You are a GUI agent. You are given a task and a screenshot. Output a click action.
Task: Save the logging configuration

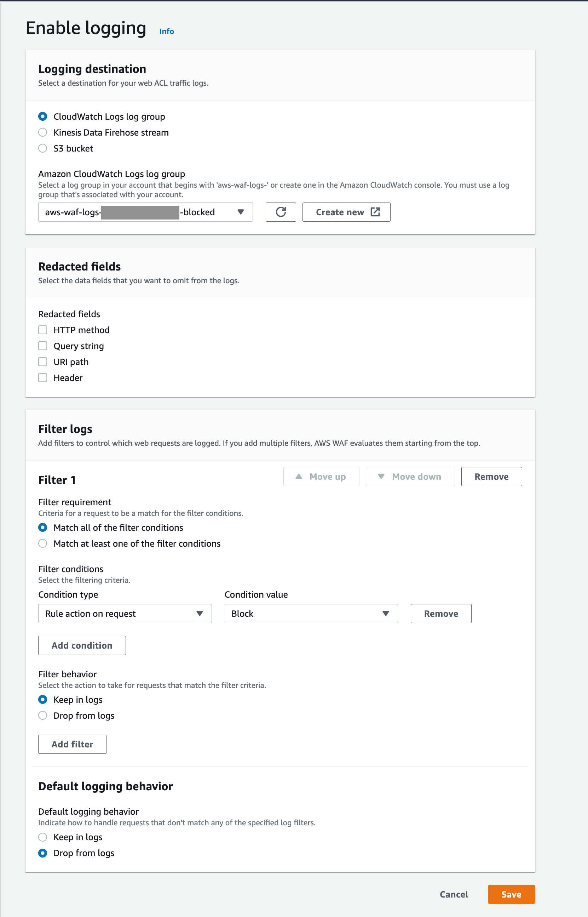click(x=511, y=894)
